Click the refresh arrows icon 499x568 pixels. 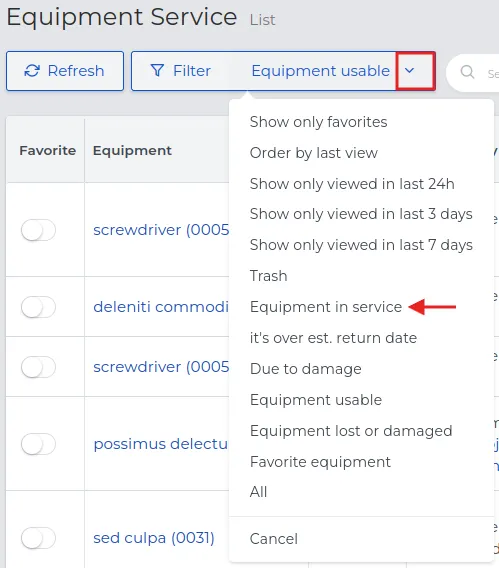32,71
